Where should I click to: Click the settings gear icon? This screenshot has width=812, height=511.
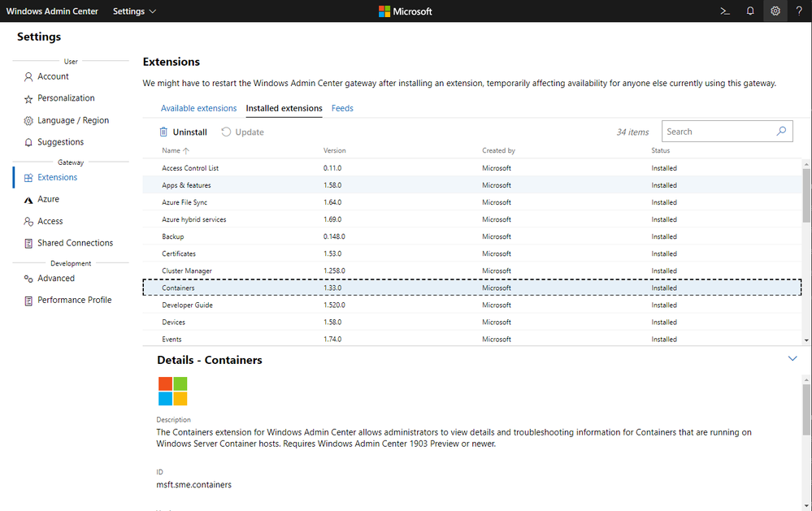point(775,11)
